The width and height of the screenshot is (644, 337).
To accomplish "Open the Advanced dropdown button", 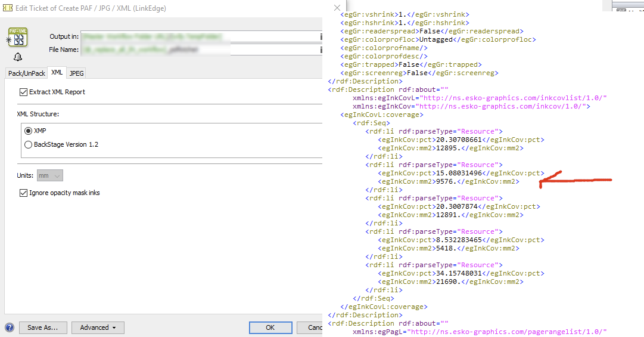I will [98, 327].
